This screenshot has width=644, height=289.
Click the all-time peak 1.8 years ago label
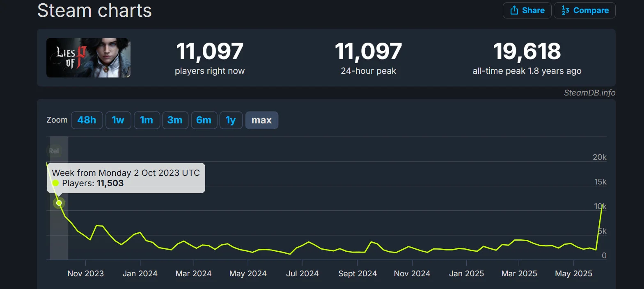click(527, 71)
